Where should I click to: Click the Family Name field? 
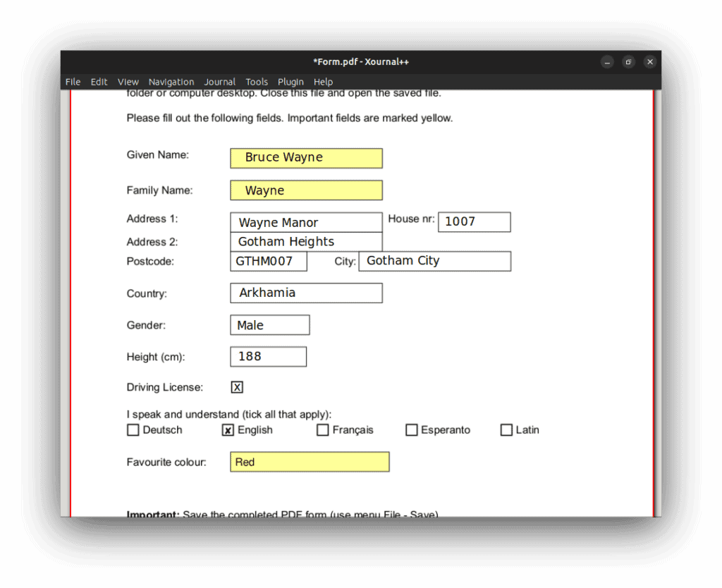[x=306, y=190]
